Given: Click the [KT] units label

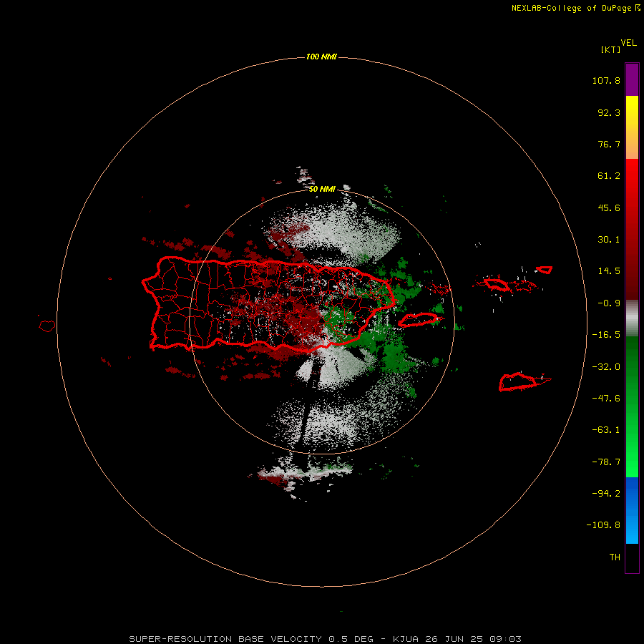Looking at the screenshot, I should 611,49.
